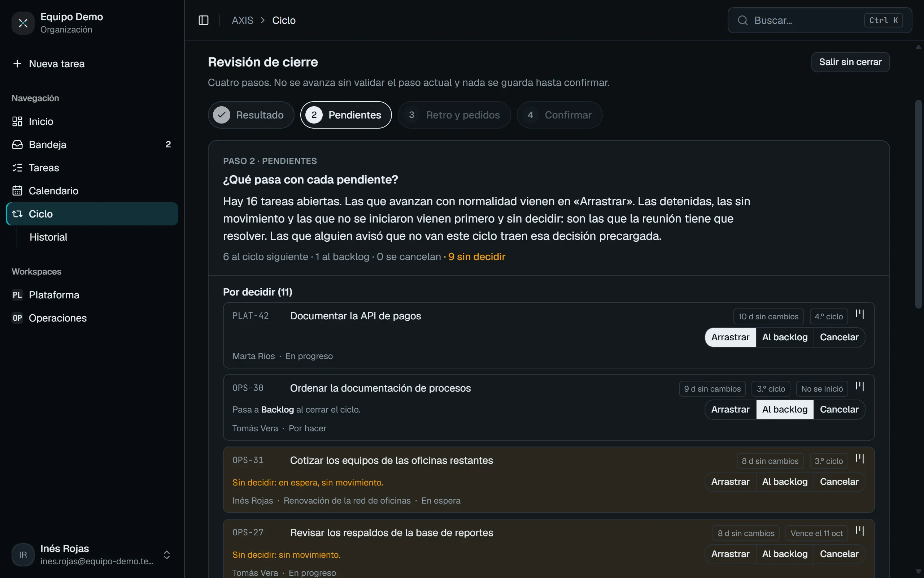Image resolution: width=924 pixels, height=578 pixels.
Task: Open task Ordenar la documentación de procesos
Action: (x=380, y=388)
